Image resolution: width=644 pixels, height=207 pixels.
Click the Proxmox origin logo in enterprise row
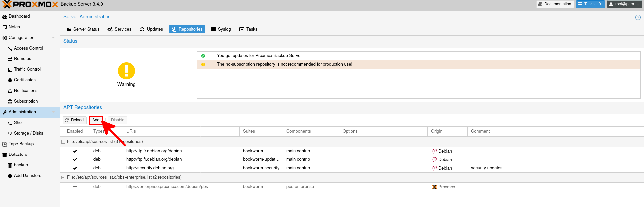click(434, 187)
